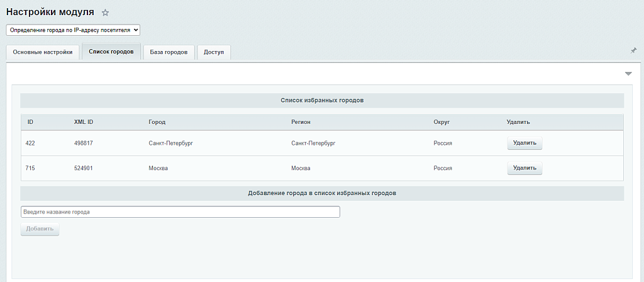Click the pin icon beside the tabs
The height and width of the screenshot is (282, 644).
pos(633,50)
